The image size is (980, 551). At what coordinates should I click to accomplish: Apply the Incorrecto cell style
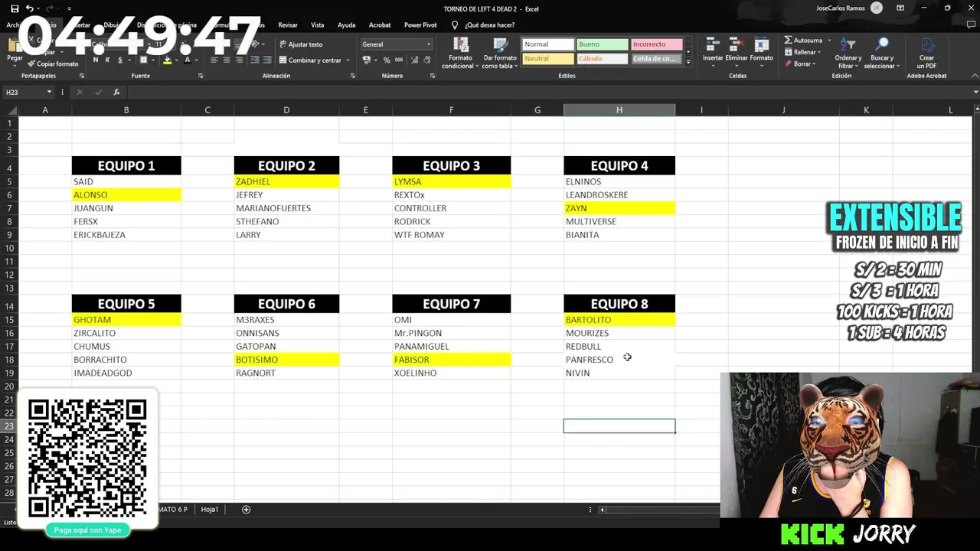tap(656, 44)
